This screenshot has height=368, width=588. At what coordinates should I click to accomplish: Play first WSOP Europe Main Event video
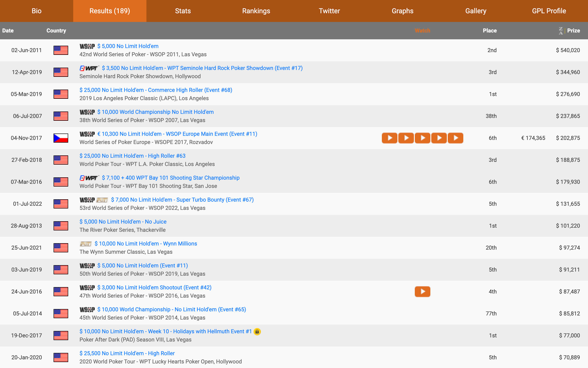389,138
